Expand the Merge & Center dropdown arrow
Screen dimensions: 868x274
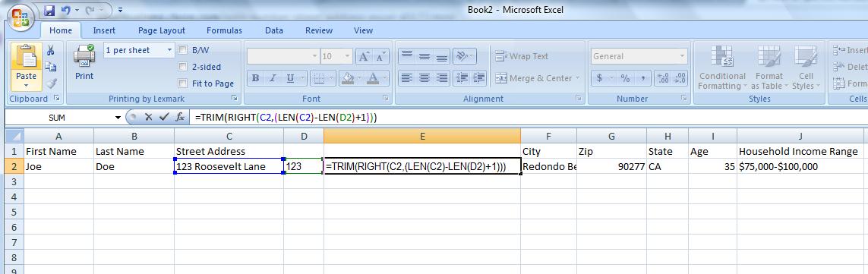tap(577, 79)
